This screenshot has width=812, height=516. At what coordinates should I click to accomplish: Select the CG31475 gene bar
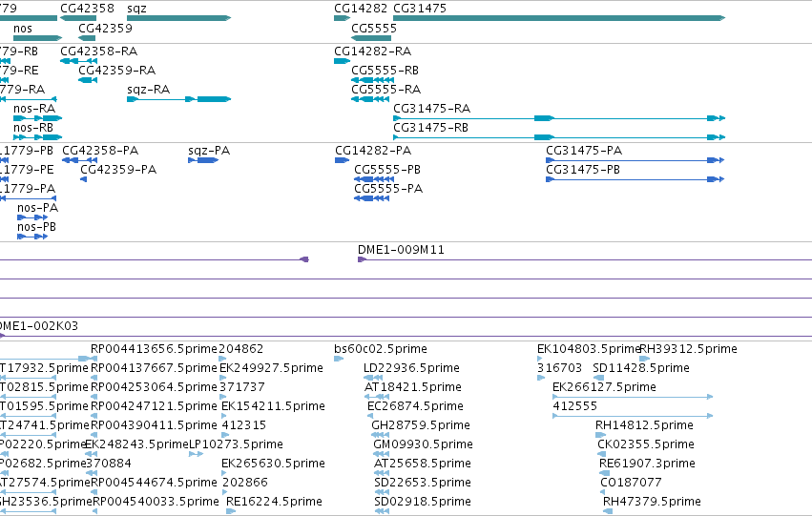(x=559, y=18)
